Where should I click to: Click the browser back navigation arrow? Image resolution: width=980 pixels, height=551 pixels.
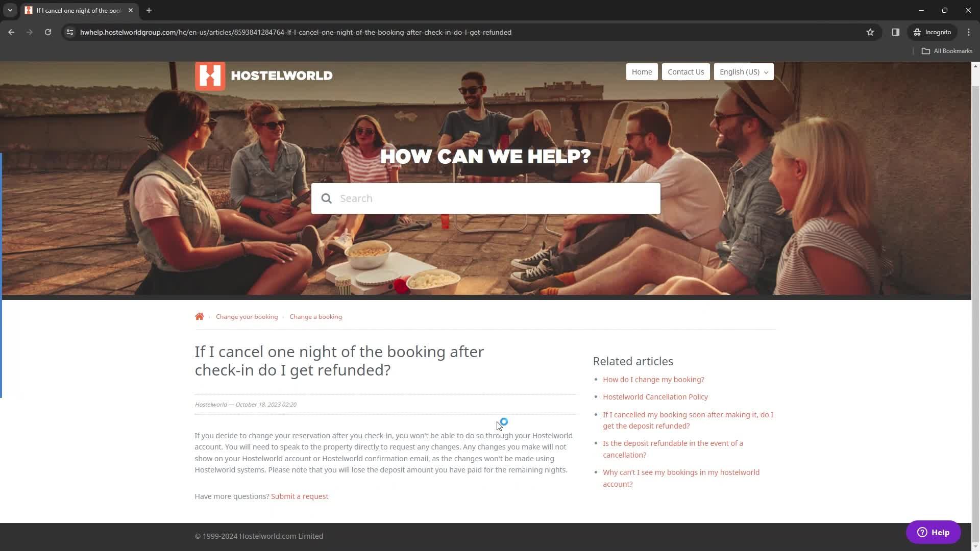point(11,32)
